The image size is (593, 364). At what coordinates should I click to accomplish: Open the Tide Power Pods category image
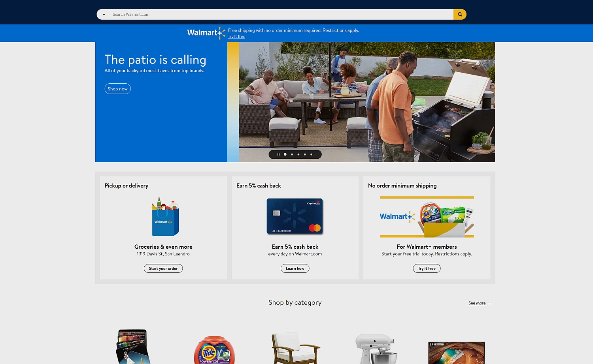(214, 350)
